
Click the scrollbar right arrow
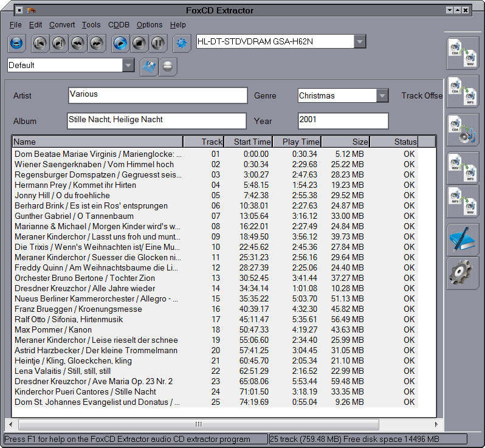[x=436, y=424]
